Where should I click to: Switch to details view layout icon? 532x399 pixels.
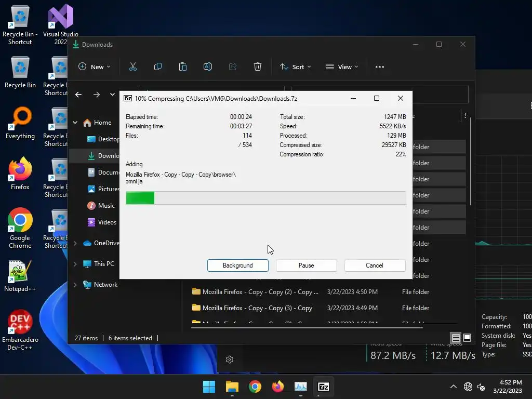click(x=456, y=338)
